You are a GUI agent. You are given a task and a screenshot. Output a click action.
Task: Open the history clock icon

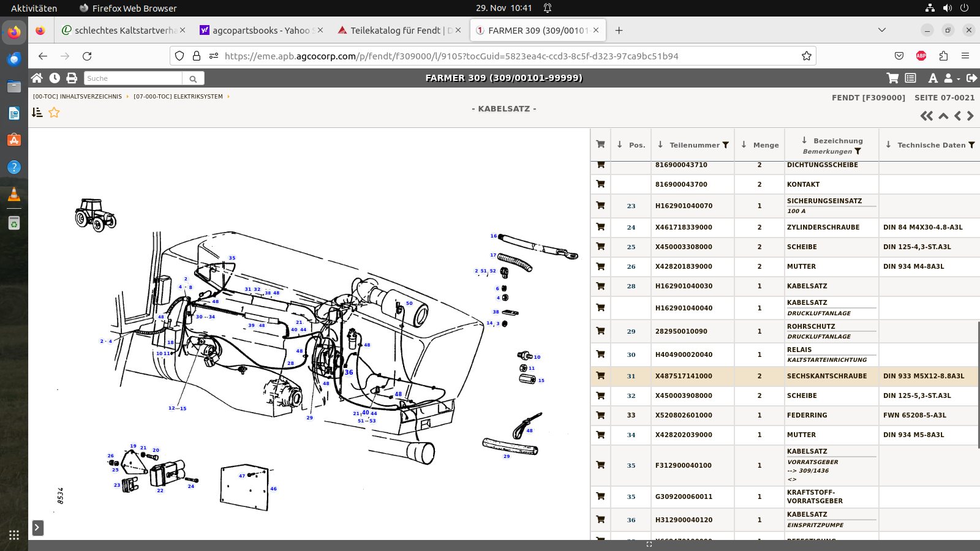tap(55, 78)
